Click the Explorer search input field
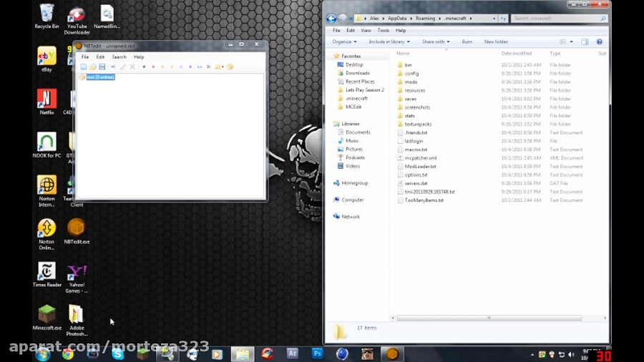Image resolution: width=644 pixels, height=362 pixels. (555, 19)
